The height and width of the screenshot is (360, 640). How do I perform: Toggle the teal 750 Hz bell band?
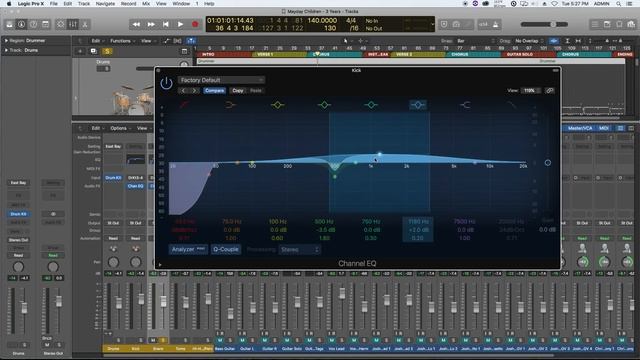point(371,105)
